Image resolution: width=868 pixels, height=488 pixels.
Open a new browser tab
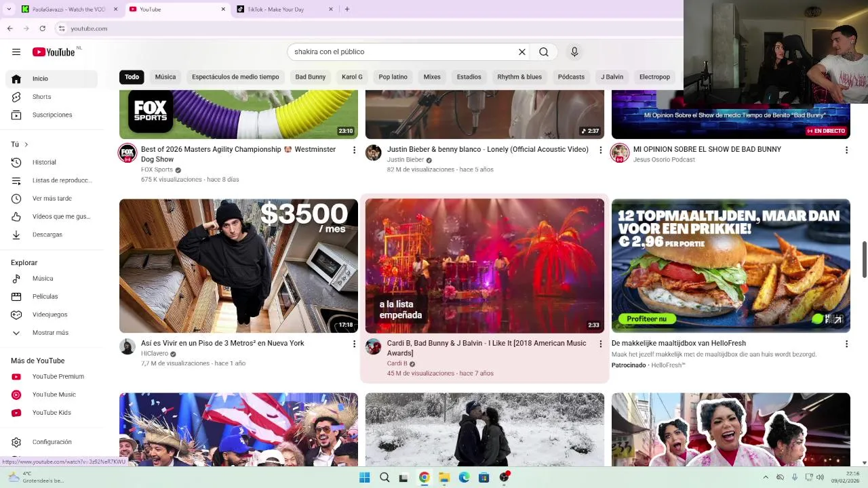pyautogui.click(x=347, y=9)
